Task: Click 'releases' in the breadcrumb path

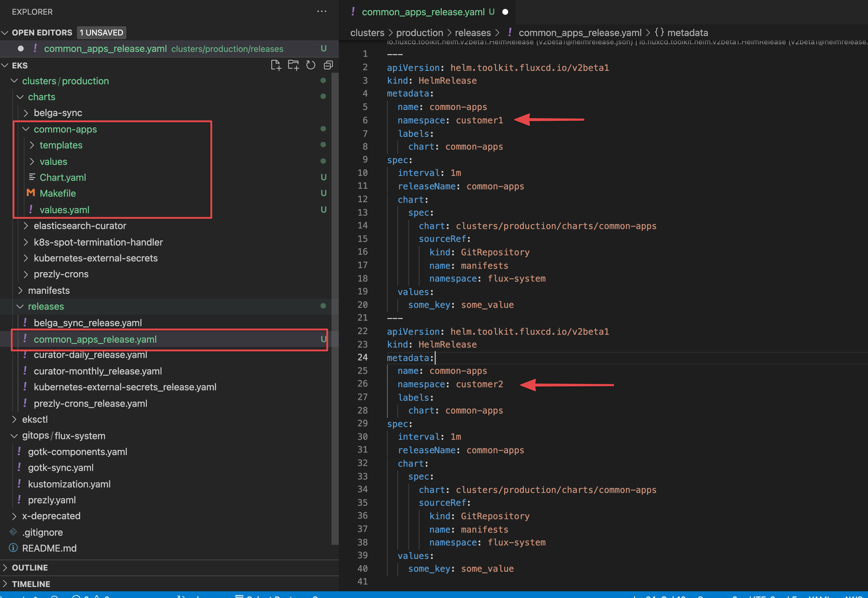Action: pyautogui.click(x=472, y=33)
